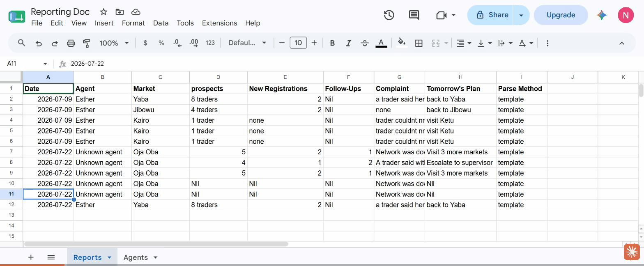Expand the Share options arrow
The height and width of the screenshot is (266, 644).
[x=521, y=15]
